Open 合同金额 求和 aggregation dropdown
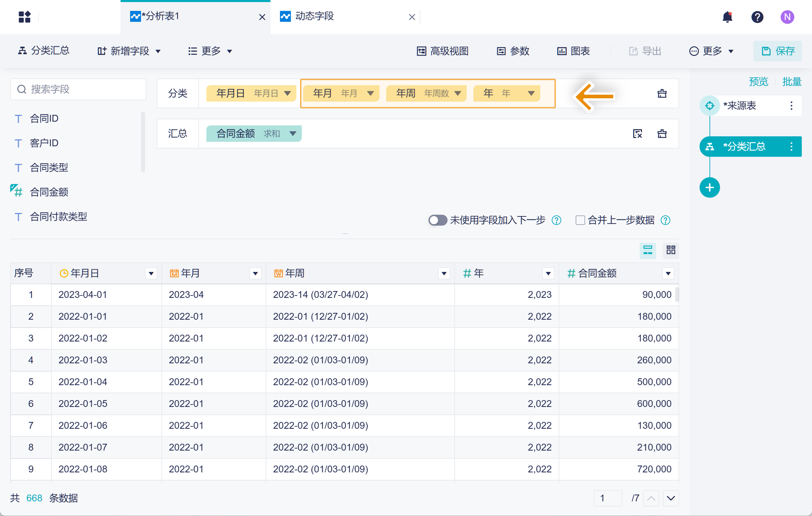This screenshot has height=516, width=812. (x=293, y=134)
